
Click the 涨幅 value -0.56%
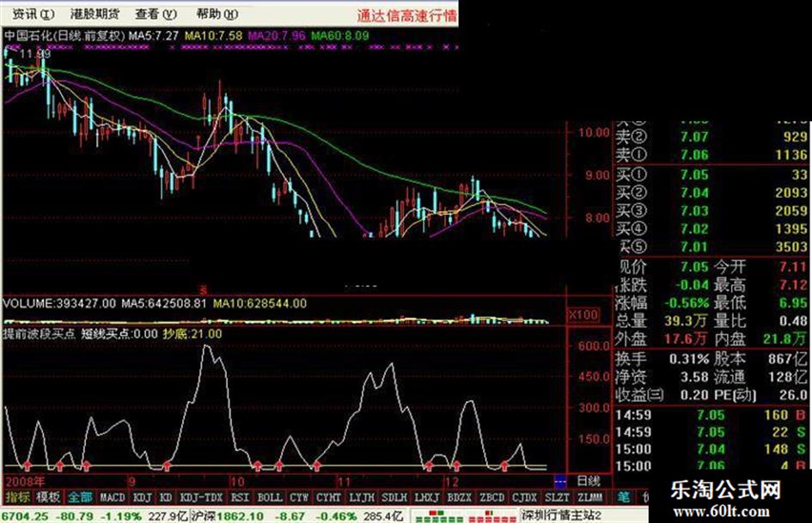tap(687, 303)
